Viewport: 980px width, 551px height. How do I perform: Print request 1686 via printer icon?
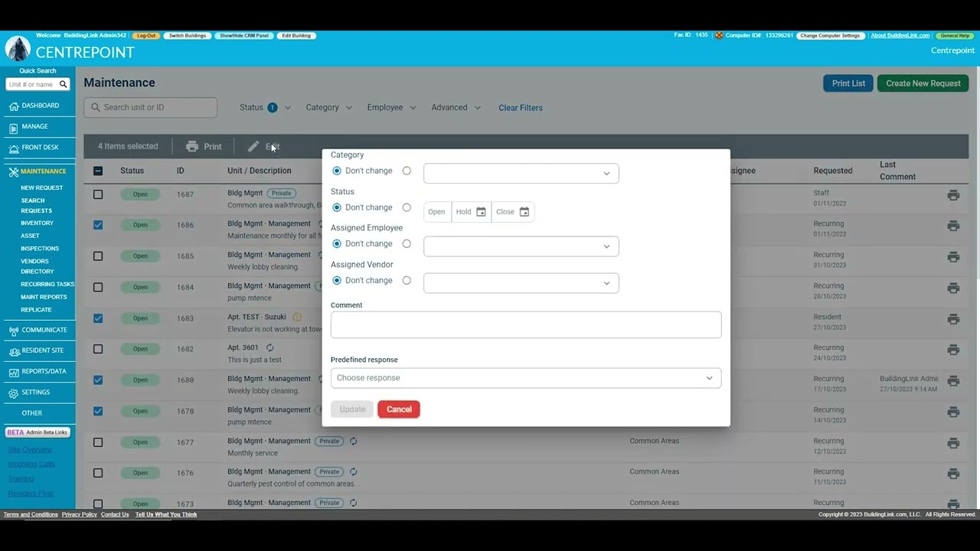point(953,226)
